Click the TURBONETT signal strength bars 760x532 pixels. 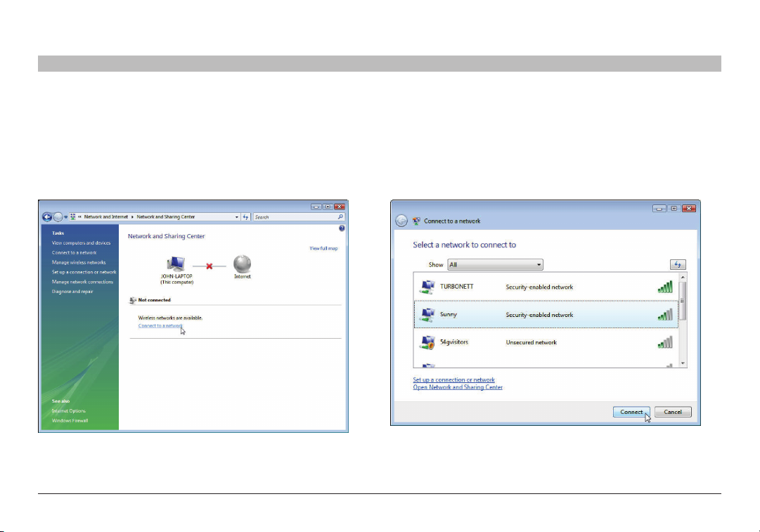coord(665,287)
